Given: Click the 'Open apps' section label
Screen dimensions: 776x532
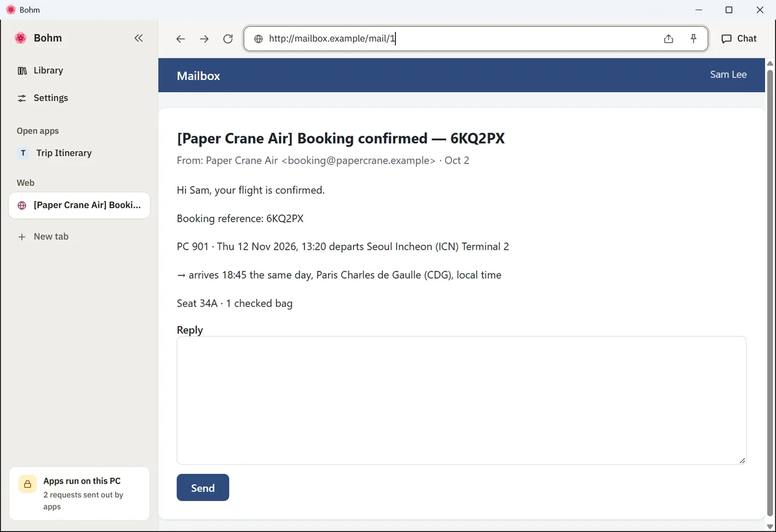Looking at the screenshot, I should (38, 131).
